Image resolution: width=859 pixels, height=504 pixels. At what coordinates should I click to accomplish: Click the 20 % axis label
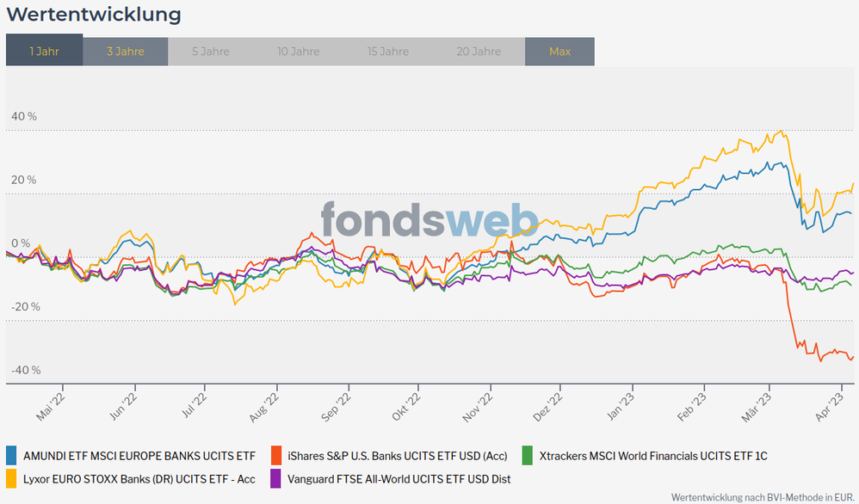point(24,180)
